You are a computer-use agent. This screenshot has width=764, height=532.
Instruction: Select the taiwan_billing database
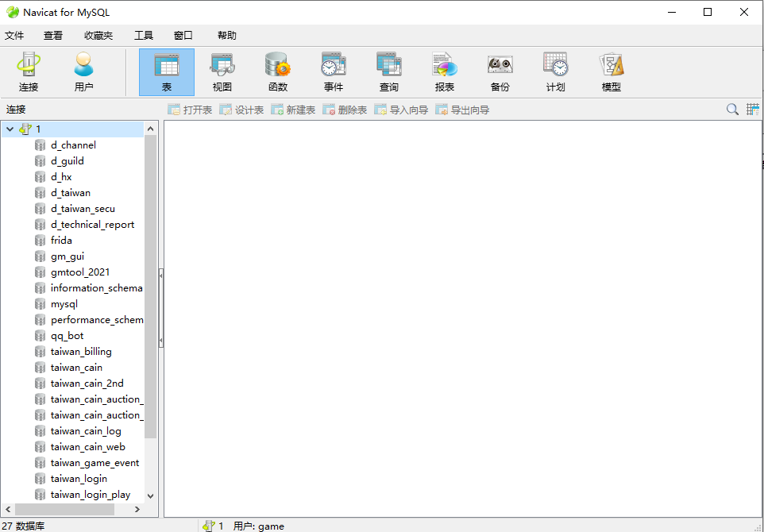[81, 352]
